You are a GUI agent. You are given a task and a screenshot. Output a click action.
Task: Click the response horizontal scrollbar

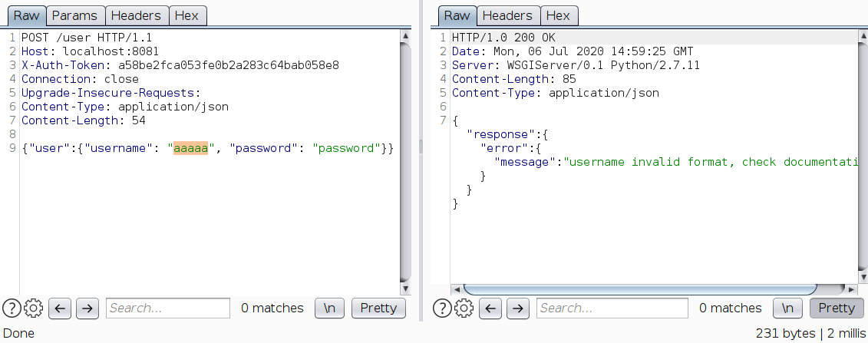pos(642,289)
